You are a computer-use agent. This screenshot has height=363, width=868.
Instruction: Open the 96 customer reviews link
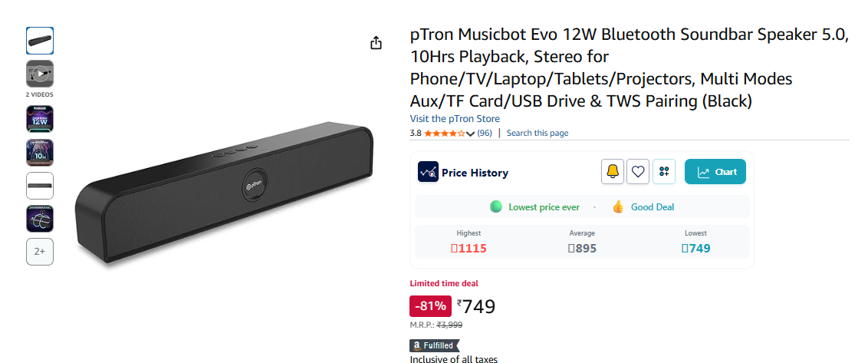coord(485,133)
